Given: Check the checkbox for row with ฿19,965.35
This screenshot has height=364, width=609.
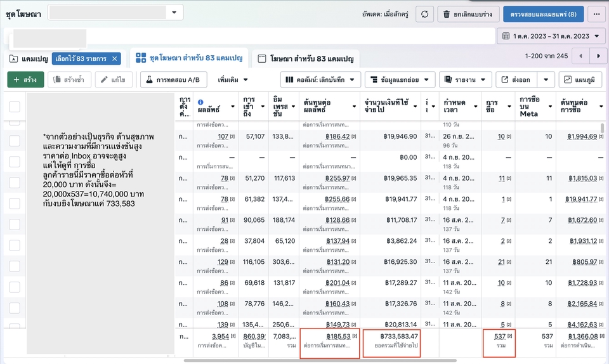Looking at the screenshot, I should 15,183.
